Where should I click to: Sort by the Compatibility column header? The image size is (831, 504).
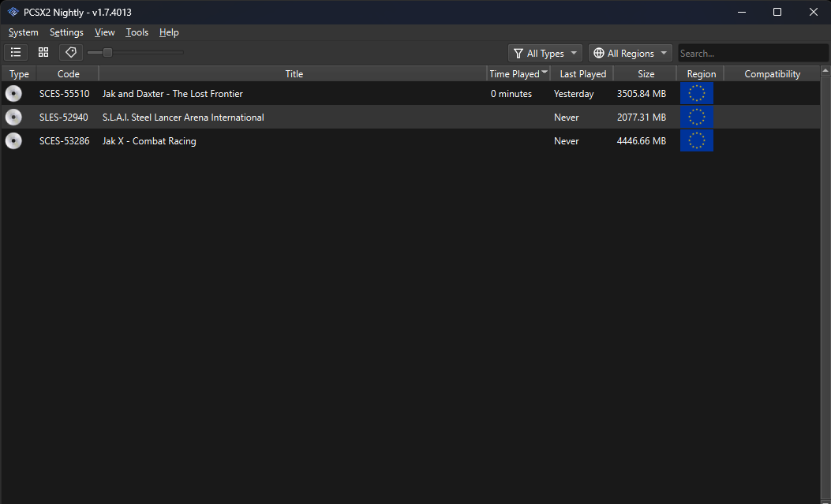772,74
